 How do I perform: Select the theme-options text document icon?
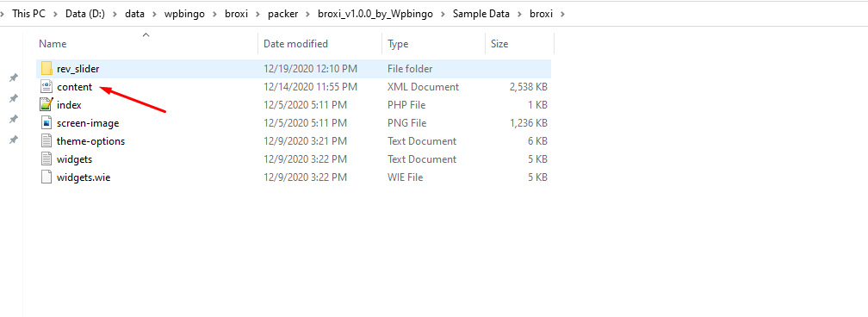pyautogui.click(x=46, y=140)
